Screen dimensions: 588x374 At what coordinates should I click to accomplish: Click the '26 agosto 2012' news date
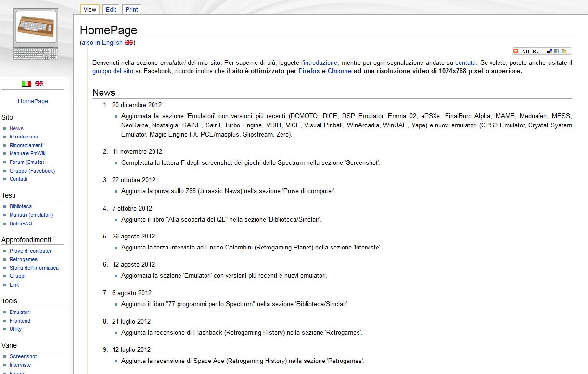tap(133, 236)
